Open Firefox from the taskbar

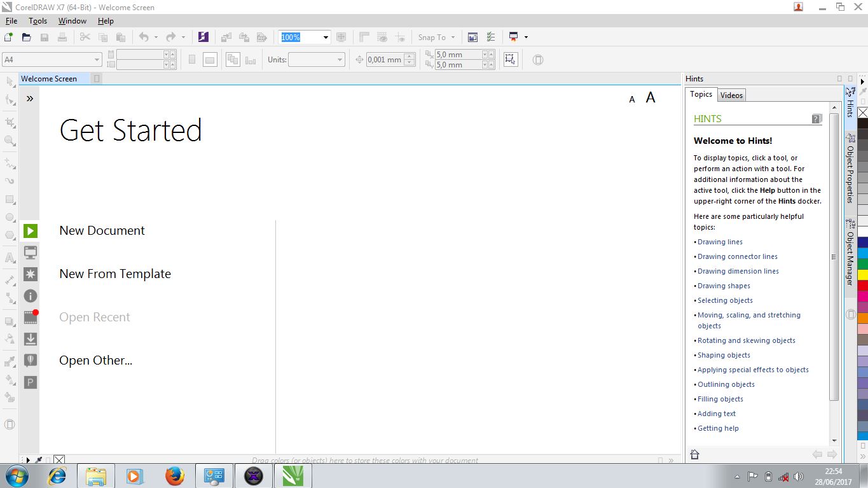(175, 475)
